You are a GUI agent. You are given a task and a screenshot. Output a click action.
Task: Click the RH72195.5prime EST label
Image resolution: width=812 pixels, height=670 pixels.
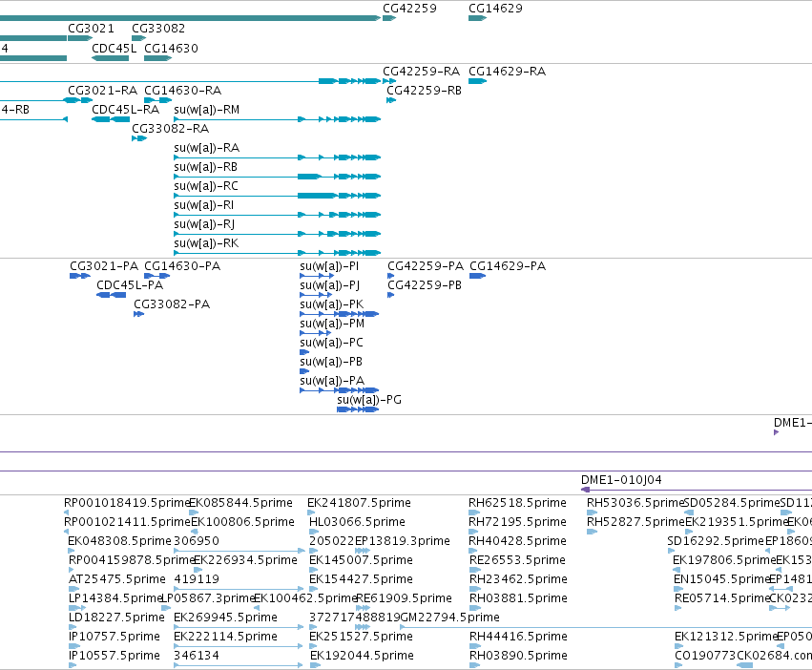pyautogui.click(x=518, y=522)
